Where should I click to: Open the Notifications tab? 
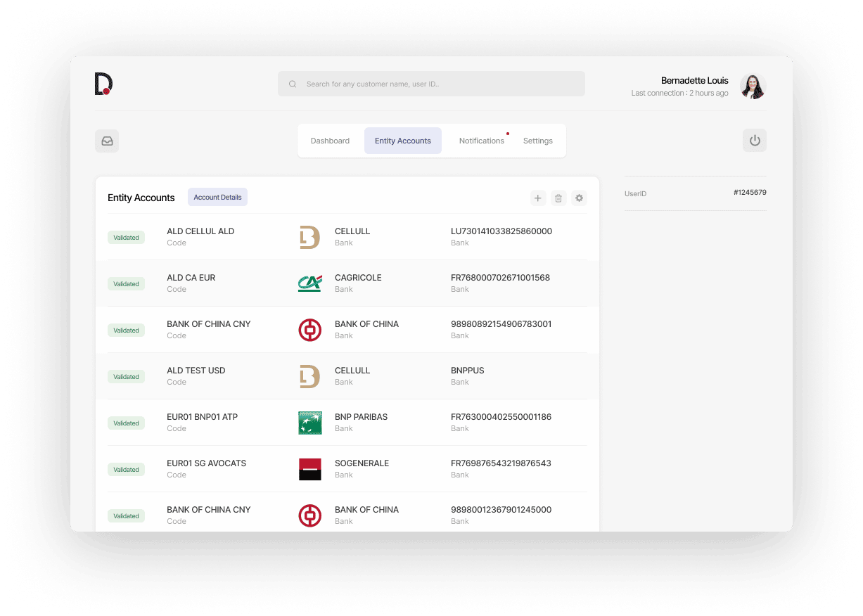(481, 141)
